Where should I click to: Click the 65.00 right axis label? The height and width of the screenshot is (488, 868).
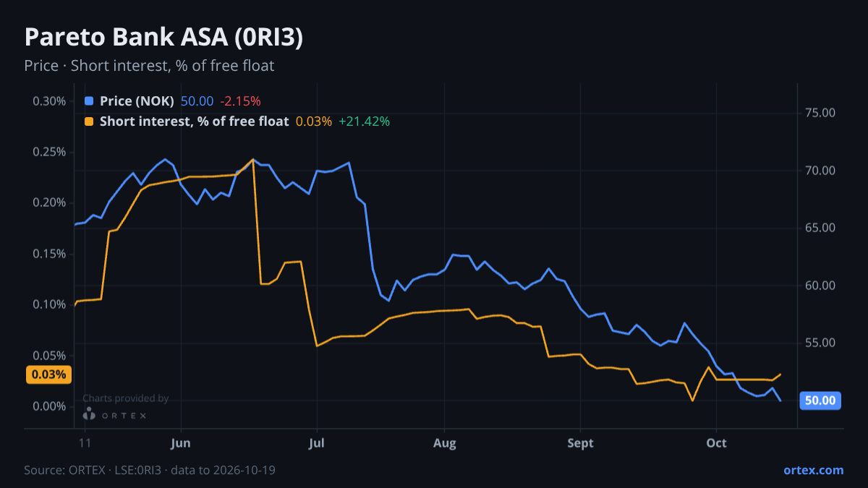click(820, 228)
